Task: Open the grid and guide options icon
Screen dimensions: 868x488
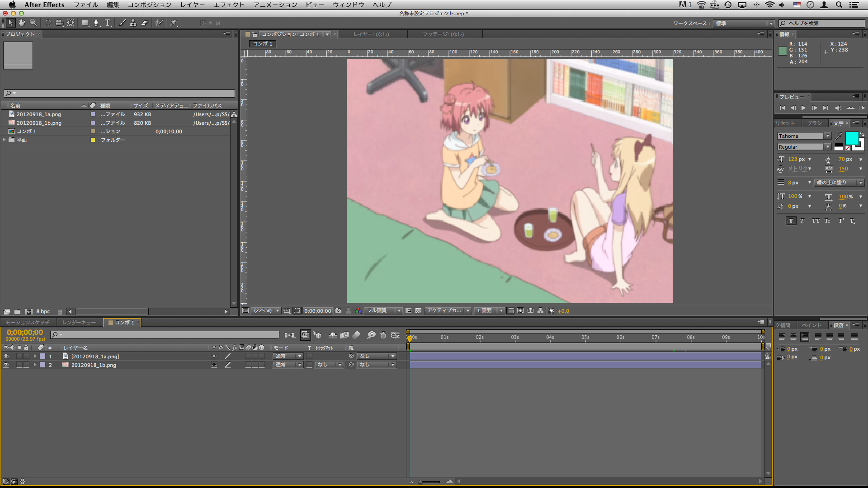Action: tap(287, 311)
